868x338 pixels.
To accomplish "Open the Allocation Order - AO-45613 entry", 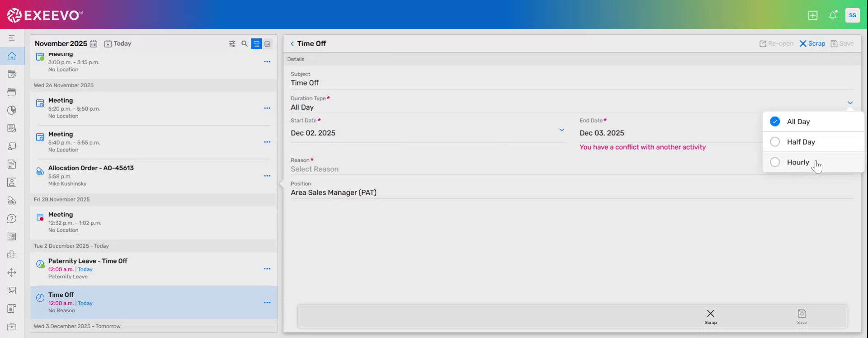I will 154,176.
